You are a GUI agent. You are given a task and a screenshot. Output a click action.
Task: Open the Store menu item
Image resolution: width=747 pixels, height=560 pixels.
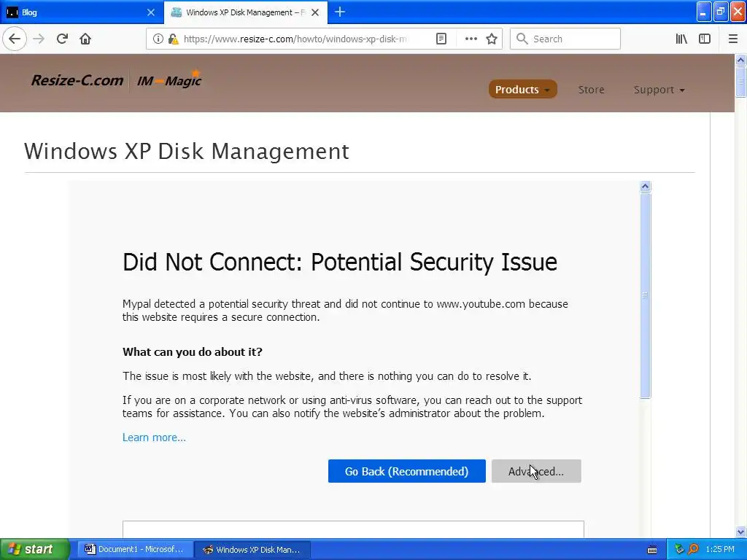tap(591, 90)
